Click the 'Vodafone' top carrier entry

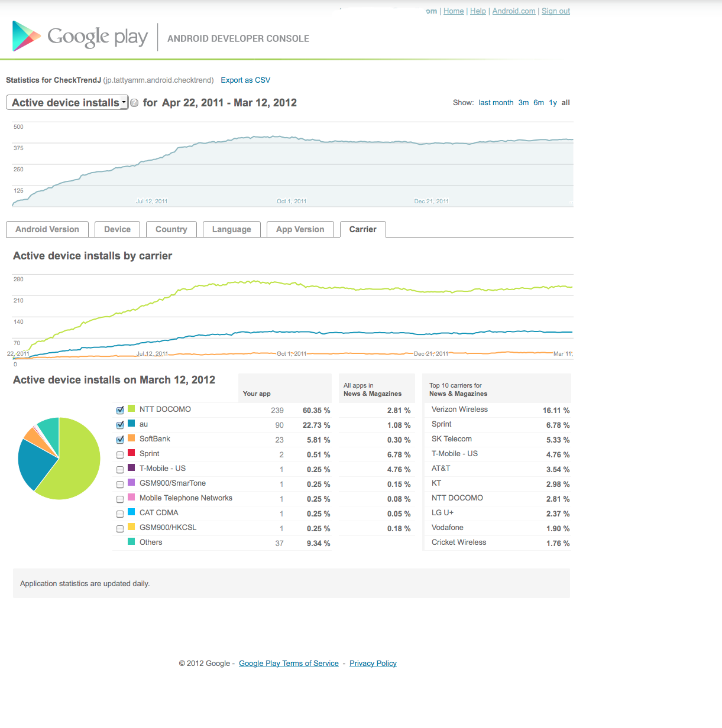coord(448,528)
